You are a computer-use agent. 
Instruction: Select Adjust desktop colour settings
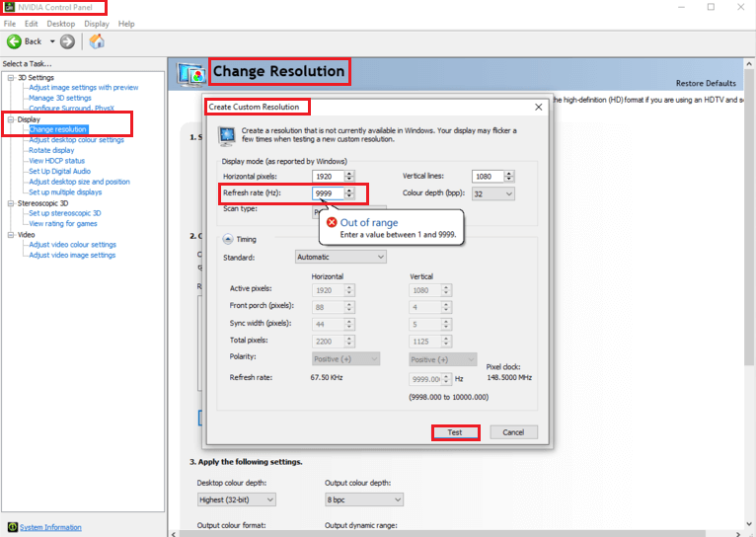76,140
